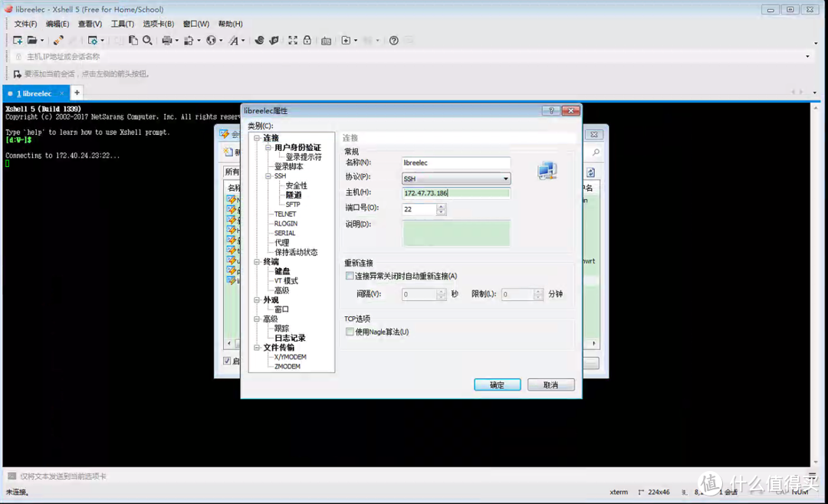Image resolution: width=828 pixels, height=504 pixels.
Task: Select 安全性 under SSH
Action: (x=296, y=185)
